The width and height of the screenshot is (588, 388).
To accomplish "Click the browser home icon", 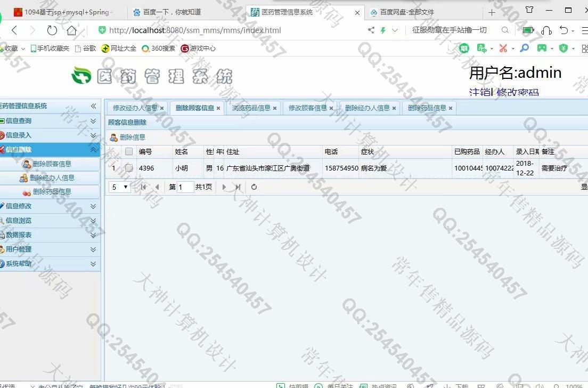I will pyautogui.click(x=72, y=30).
